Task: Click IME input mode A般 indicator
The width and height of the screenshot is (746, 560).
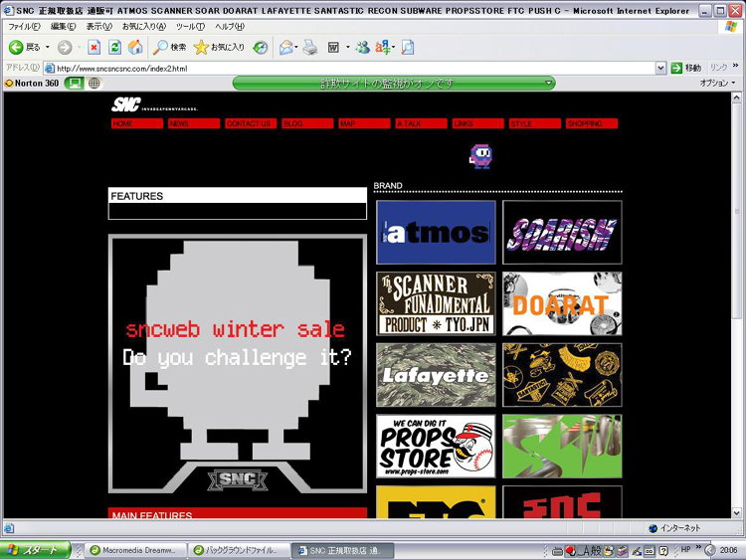Action: pos(590,551)
